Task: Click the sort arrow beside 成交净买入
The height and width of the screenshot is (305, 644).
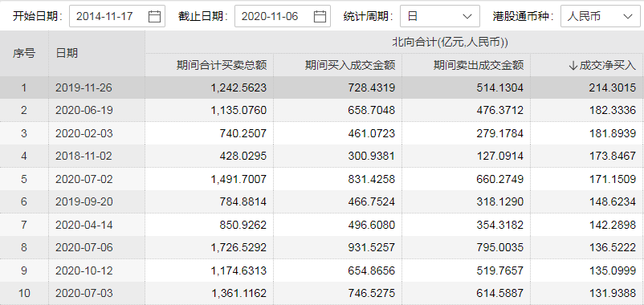Action: (x=573, y=65)
